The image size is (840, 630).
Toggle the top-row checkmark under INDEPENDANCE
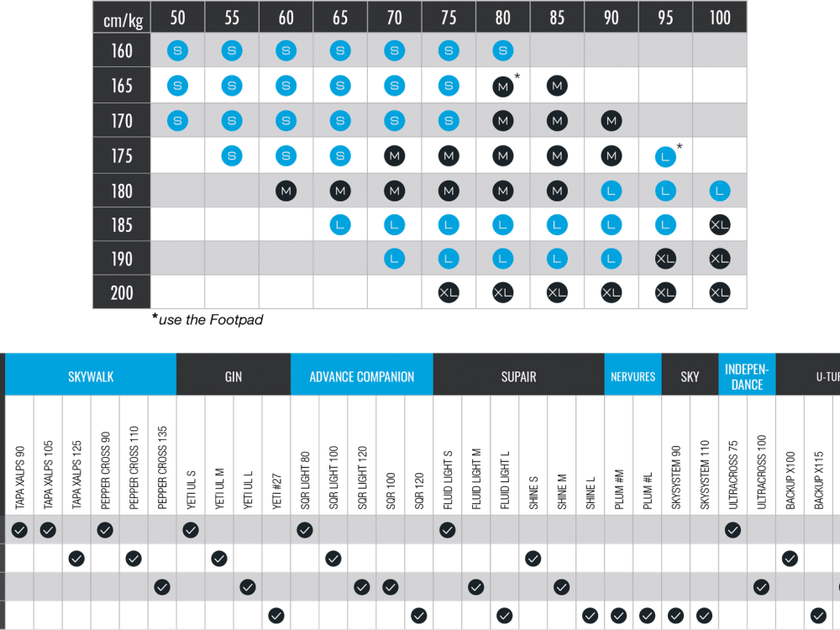point(732,530)
